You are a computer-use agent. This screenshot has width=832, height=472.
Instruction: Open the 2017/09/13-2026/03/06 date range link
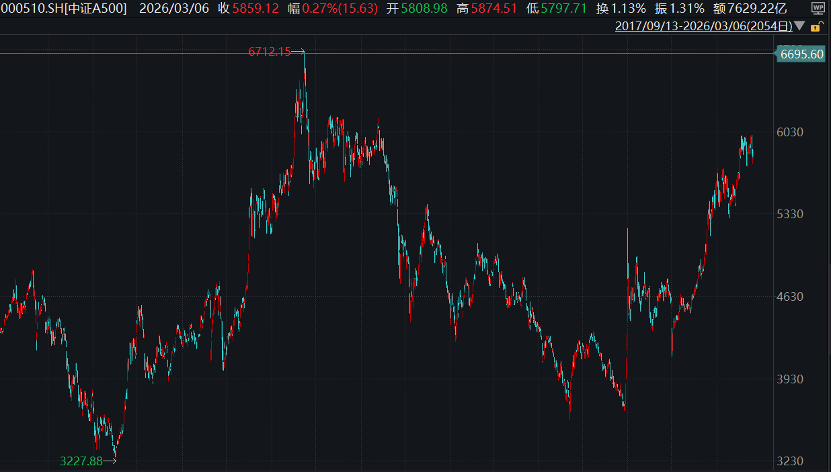[x=704, y=26]
